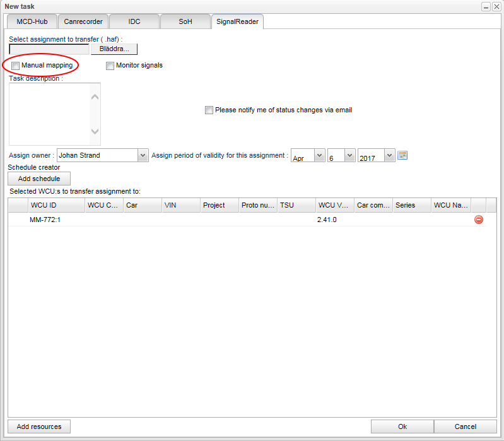
Task: Select the SoH tab
Action: click(185, 21)
